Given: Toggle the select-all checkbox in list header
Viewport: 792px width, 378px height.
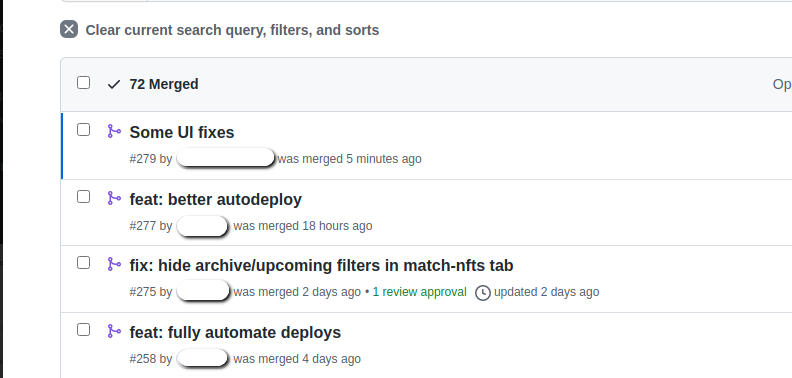Looking at the screenshot, I should click(83, 82).
